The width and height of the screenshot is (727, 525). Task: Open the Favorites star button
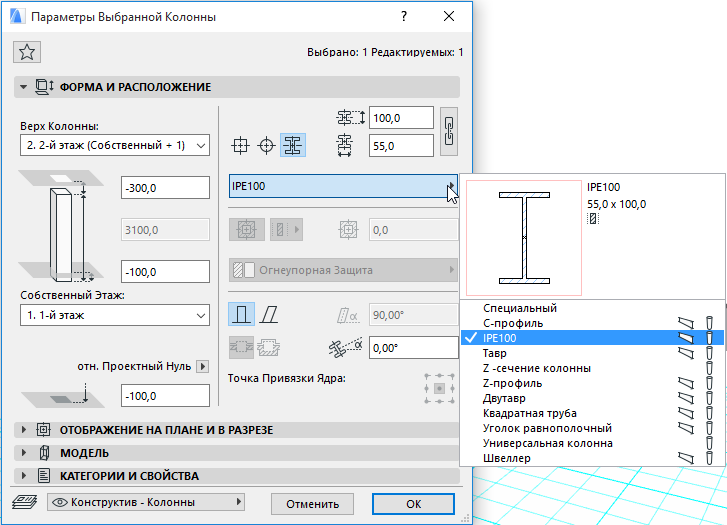pos(27,52)
